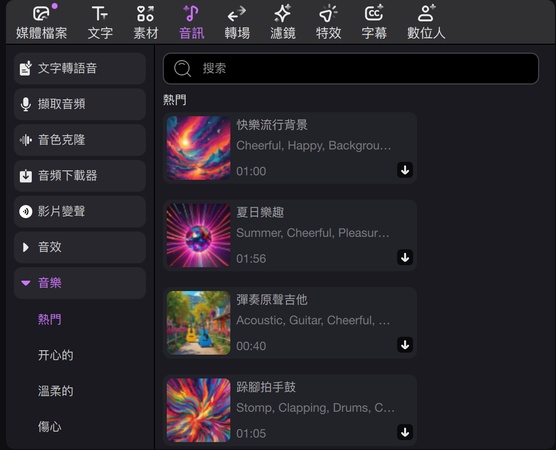Click the track title 彈奏原聲吉他
556x450 pixels.
click(272, 300)
